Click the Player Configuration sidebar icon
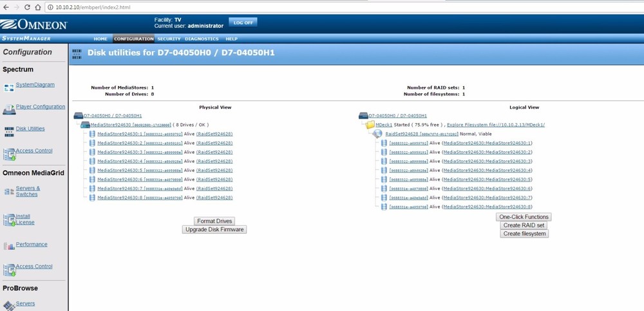Image resolution: width=644 pixels, height=311 pixels. click(9, 109)
